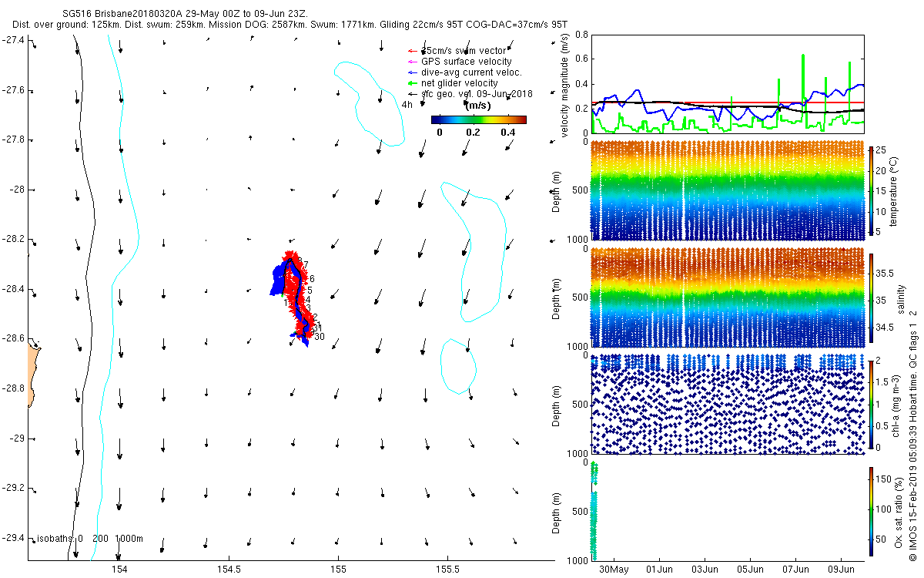Viewport: 924px width, 578px height.
Task: Click the temperature colorbar scale
Action: [872, 190]
